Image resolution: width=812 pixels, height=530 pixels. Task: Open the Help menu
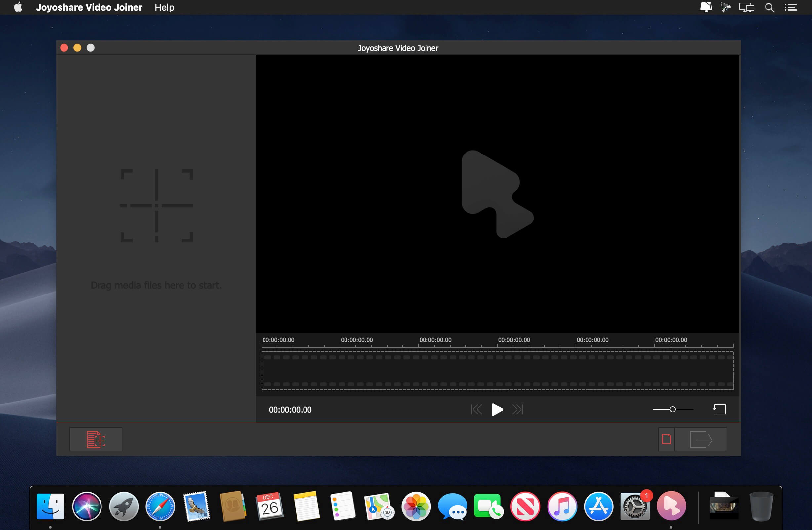(x=164, y=7)
